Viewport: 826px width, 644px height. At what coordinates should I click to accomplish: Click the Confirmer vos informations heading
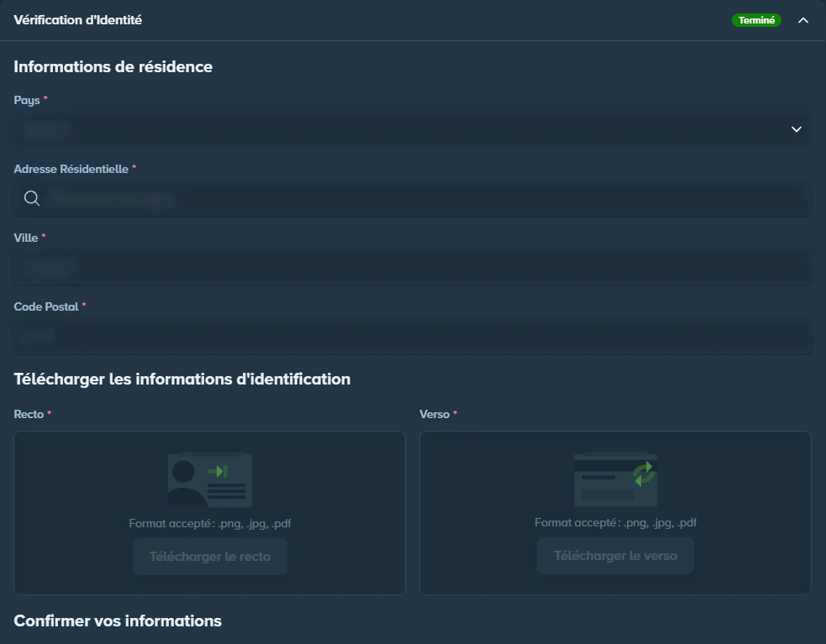pos(118,620)
